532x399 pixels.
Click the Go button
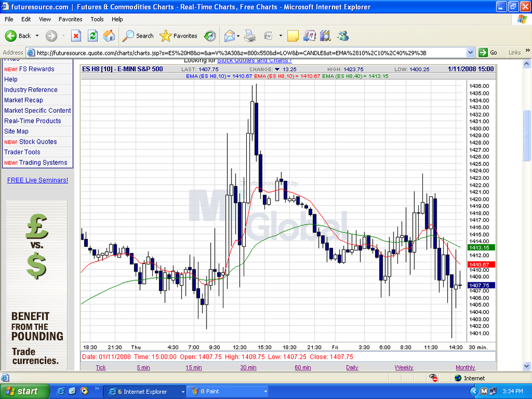(488, 53)
